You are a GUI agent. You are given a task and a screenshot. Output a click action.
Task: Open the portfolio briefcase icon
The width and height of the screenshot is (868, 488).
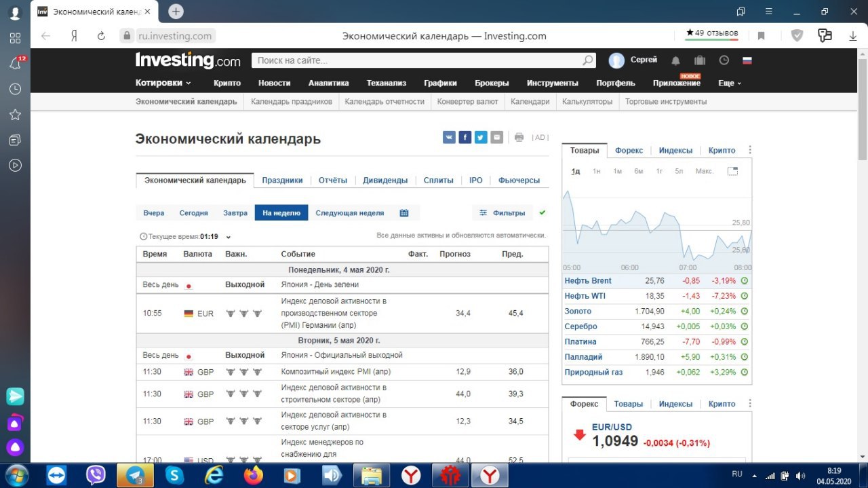point(700,60)
